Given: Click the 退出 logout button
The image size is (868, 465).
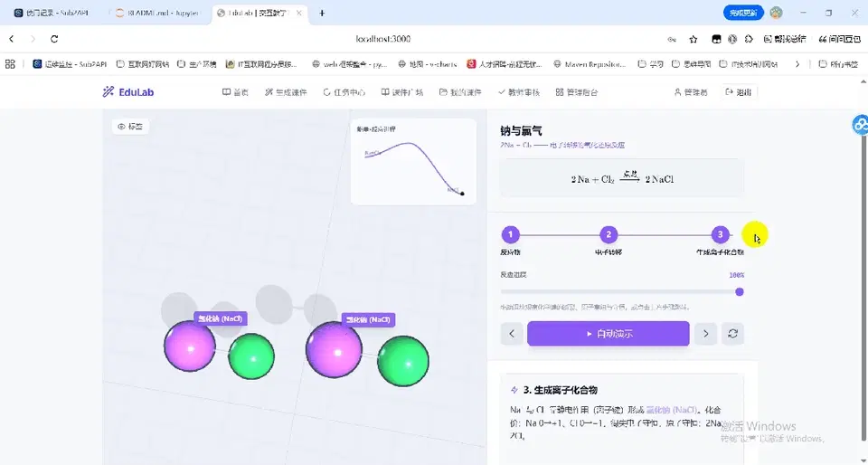Looking at the screenshot, I should click(739, 92).
